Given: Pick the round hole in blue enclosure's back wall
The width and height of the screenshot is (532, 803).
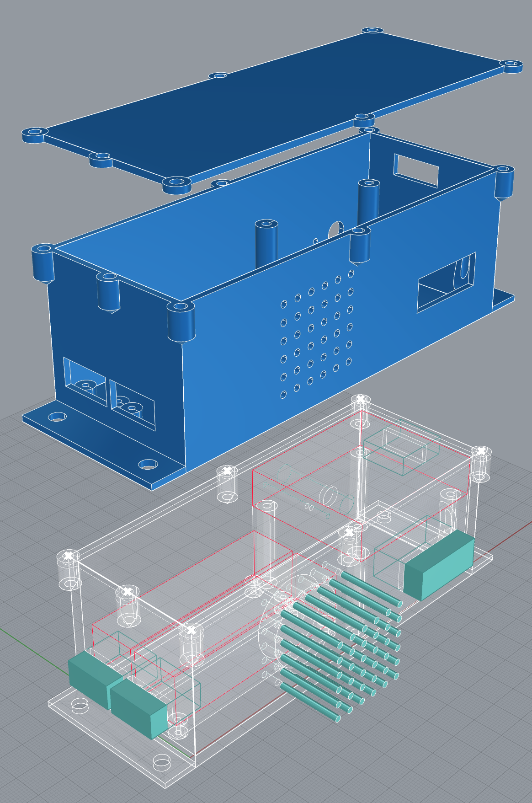Looking at the screenshot, I should (336, 230).
